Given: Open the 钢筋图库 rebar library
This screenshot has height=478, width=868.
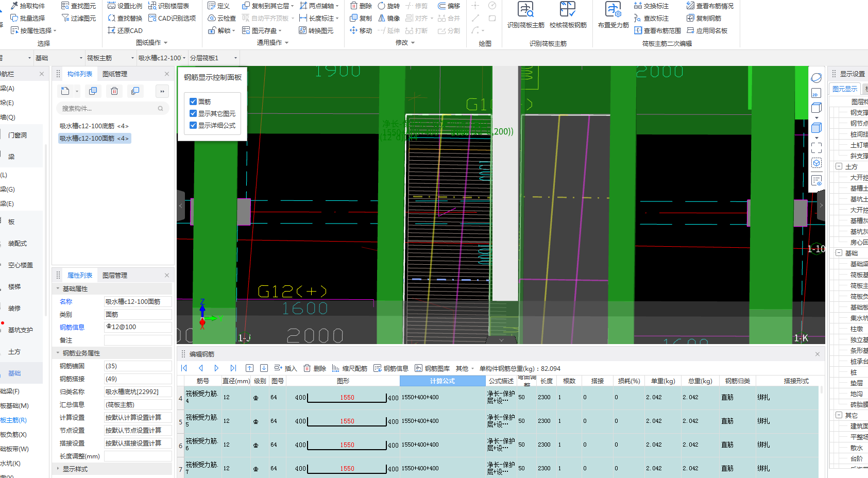Looking at the screenshot, I should click(x=432, y=368).
